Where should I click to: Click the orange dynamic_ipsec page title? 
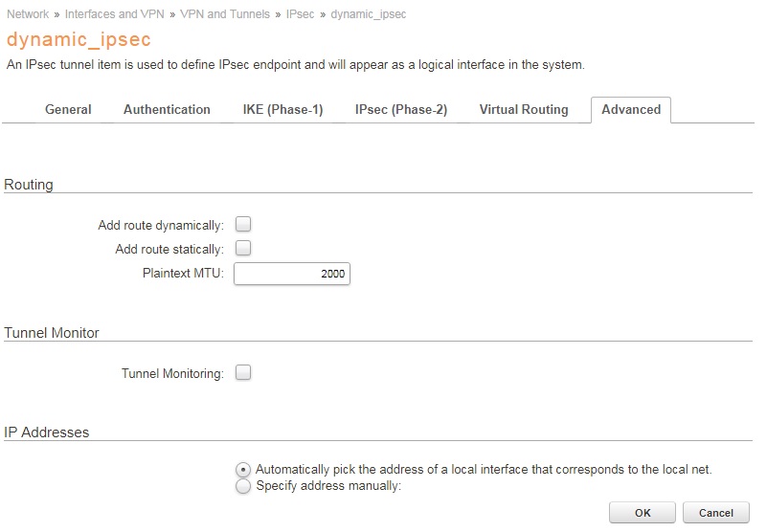click(79, 41)
